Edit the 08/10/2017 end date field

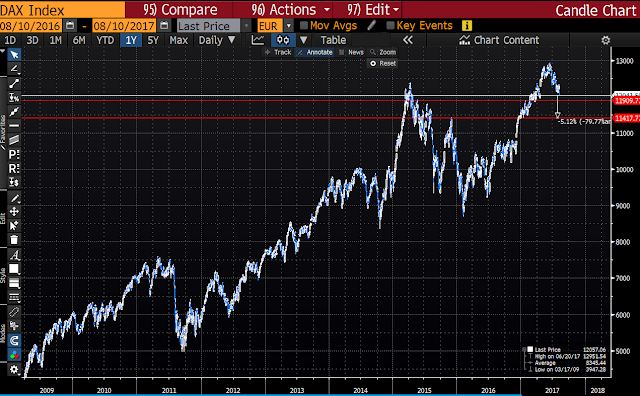124,26
